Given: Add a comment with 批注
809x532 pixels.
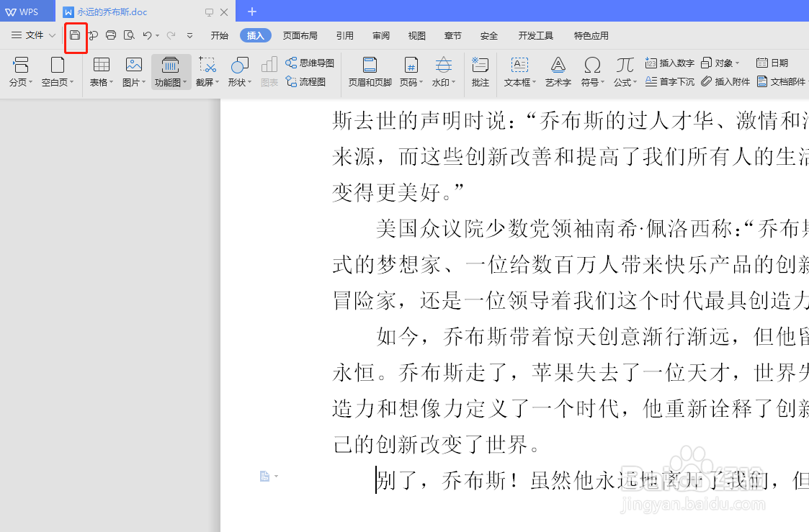Looking at the screenshot, I should tap(481, 72).
